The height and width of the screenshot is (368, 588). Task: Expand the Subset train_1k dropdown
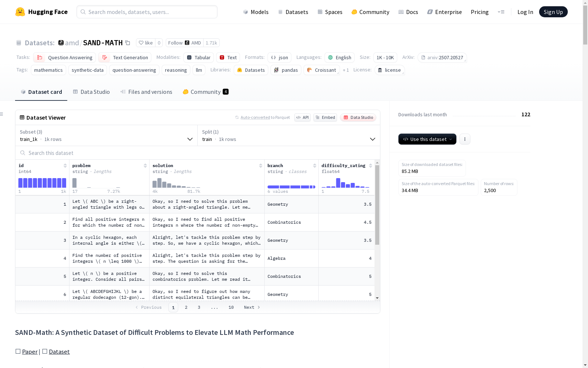106,135
